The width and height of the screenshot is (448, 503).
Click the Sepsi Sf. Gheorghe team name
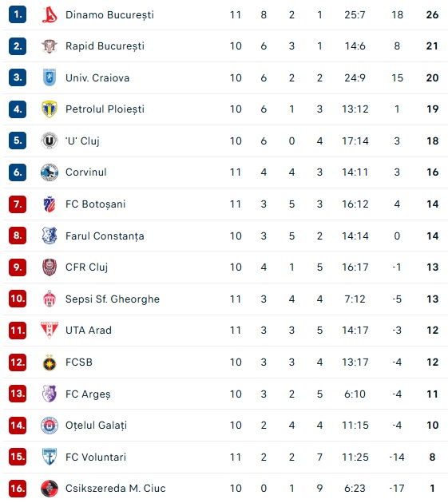coord(113,299)
